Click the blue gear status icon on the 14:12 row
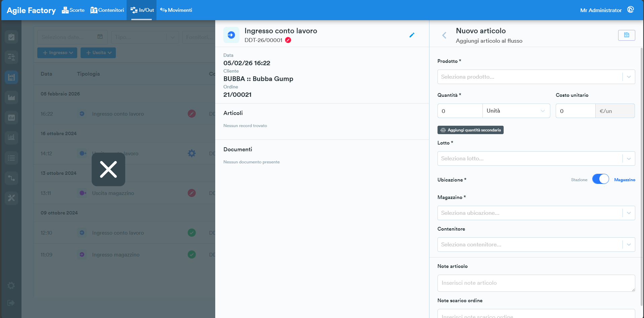644x318 pixels. tap(192, 153)
